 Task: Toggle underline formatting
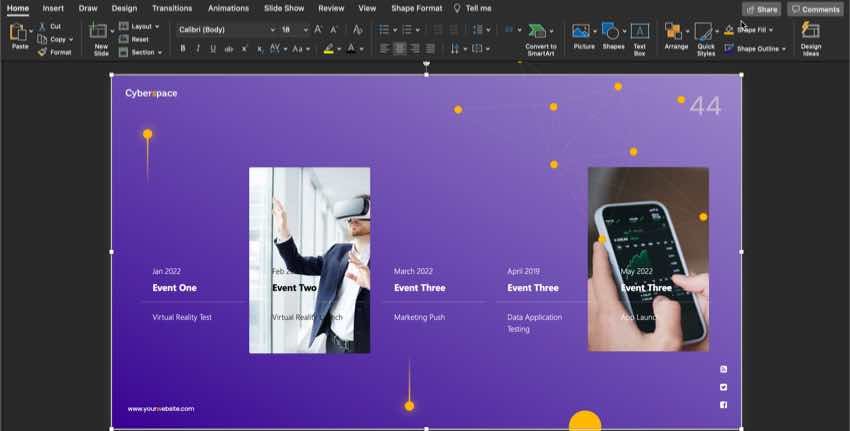(x=213, y=48)
